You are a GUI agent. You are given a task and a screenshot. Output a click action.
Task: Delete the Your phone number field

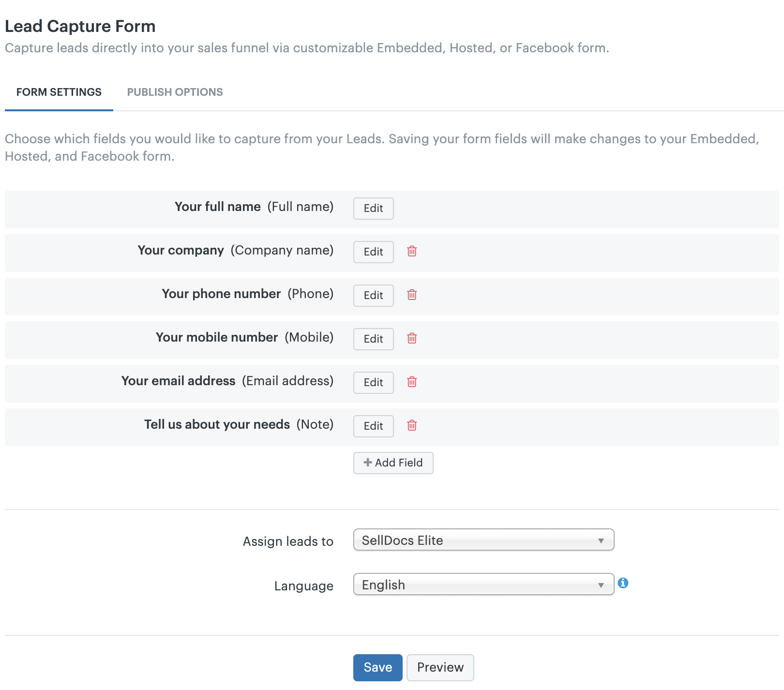412,295
